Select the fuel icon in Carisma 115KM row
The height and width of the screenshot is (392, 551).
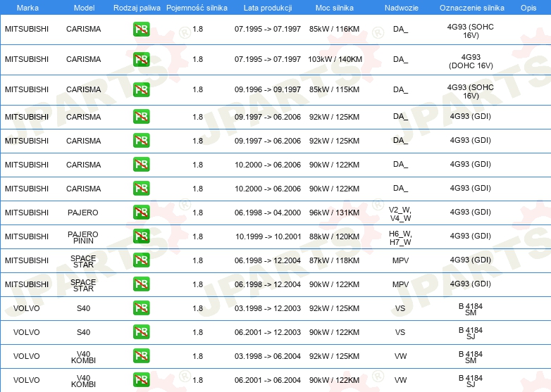(x=141, y=89)
